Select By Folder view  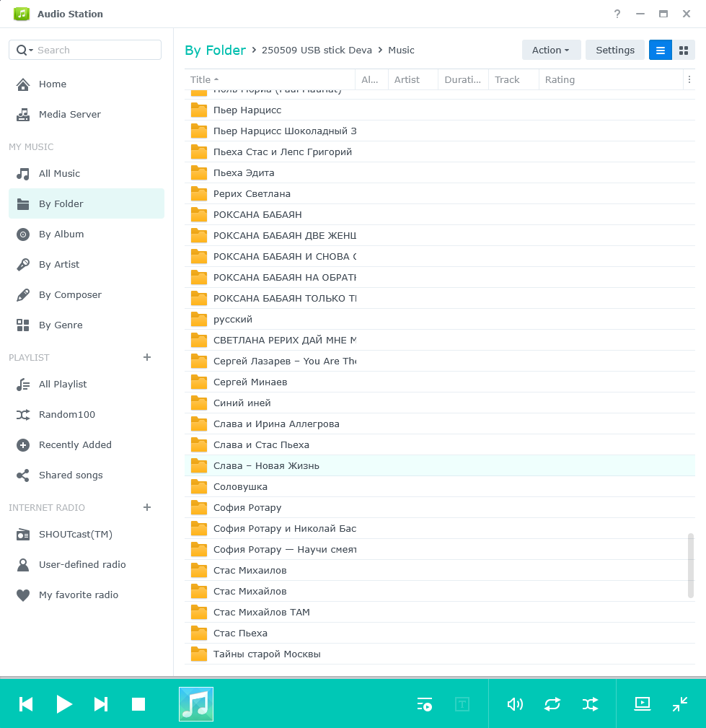click(x=87, y=203)
